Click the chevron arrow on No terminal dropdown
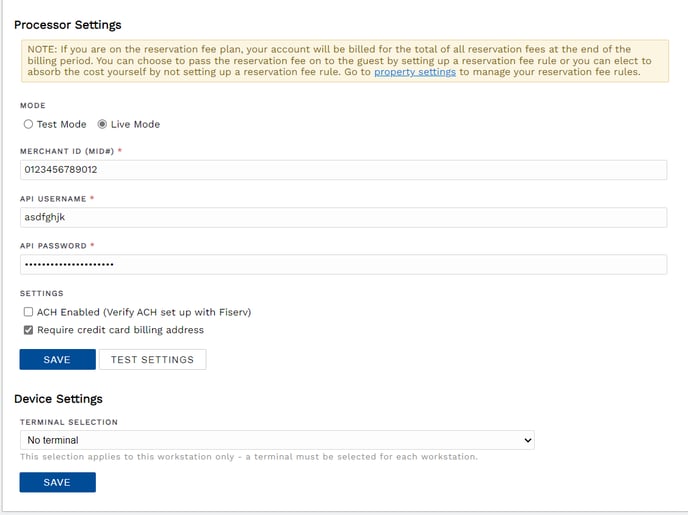The height and width of the screenshot is (515, 688). point(528,440)
